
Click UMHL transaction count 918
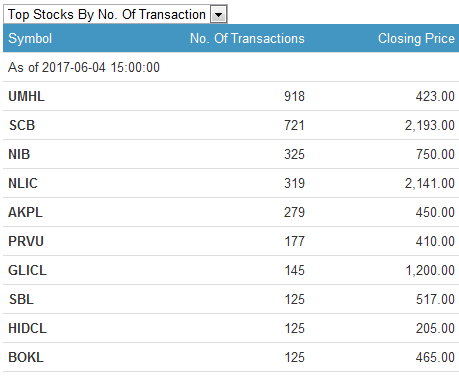pyautogui.click(x=294, y=96)
